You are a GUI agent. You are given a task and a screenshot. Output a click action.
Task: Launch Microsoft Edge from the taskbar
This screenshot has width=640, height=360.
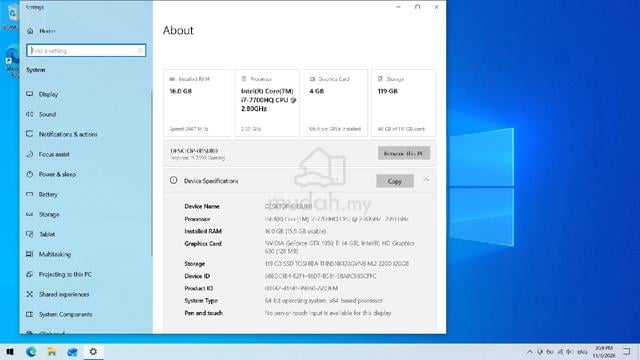coord(31,351)
